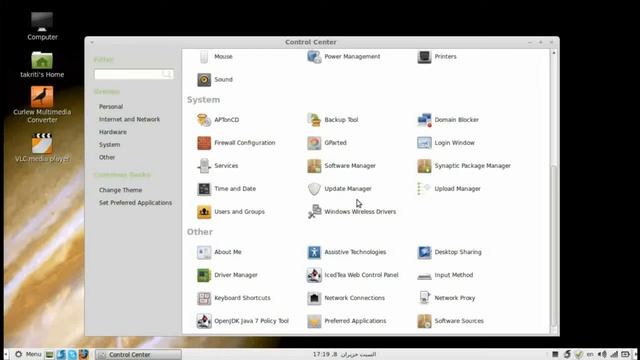Open Network Connections
Screen dimensions: 640x360
(346, 298)
